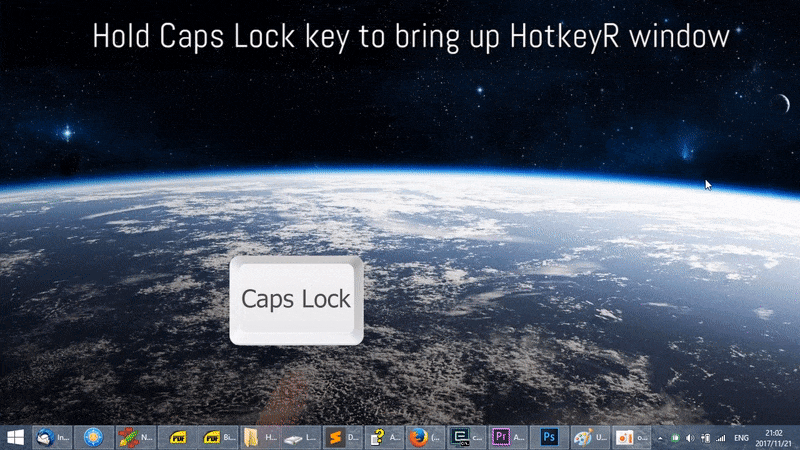Open Thunderbird mail from the taskbar
The height and width of the screenshot is (450, 800).
[x=53, y=437]
